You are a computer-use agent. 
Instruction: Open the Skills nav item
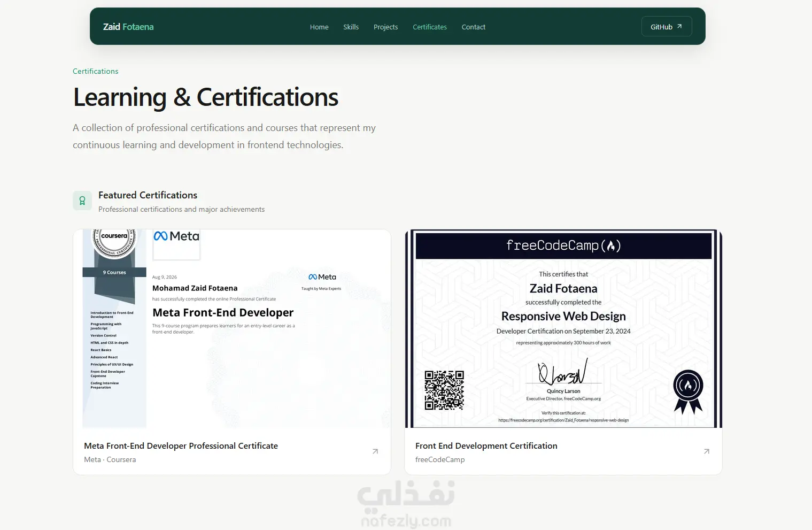[351, 27]
